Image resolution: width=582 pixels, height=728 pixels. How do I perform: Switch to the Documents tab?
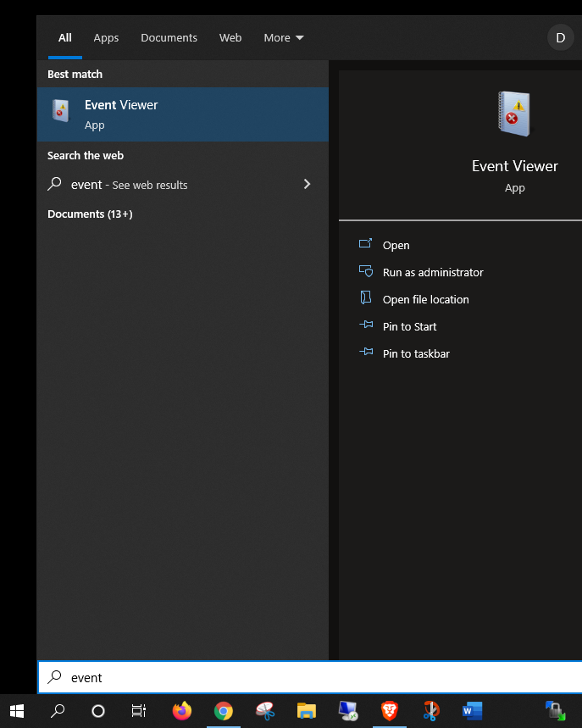pos(169,37)
